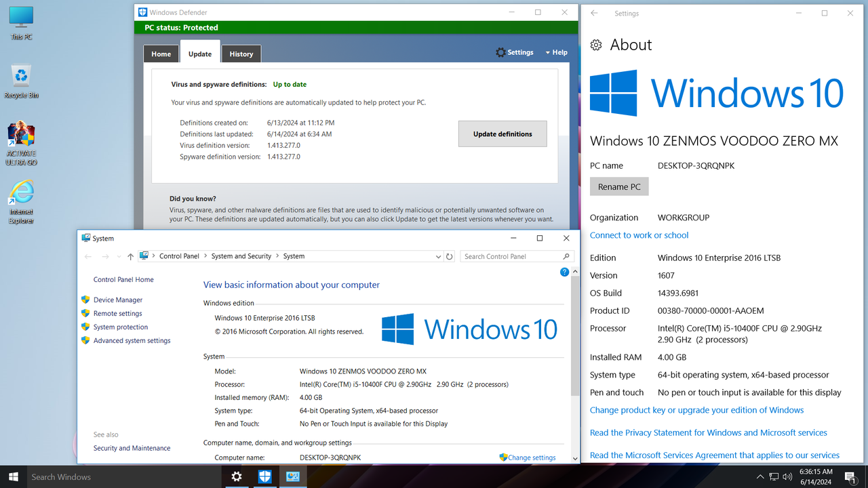Open Privacy Statement link in Settings
This screenshot has height=488, width=868.
click(x=709, y=432)
